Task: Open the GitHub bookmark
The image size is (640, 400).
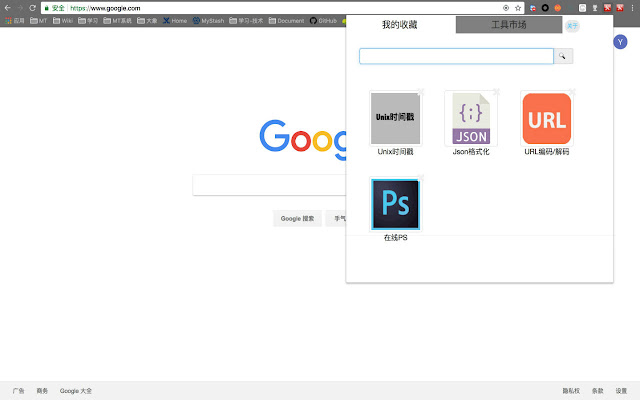Action: pyautogui.click(x=323, y=20)
